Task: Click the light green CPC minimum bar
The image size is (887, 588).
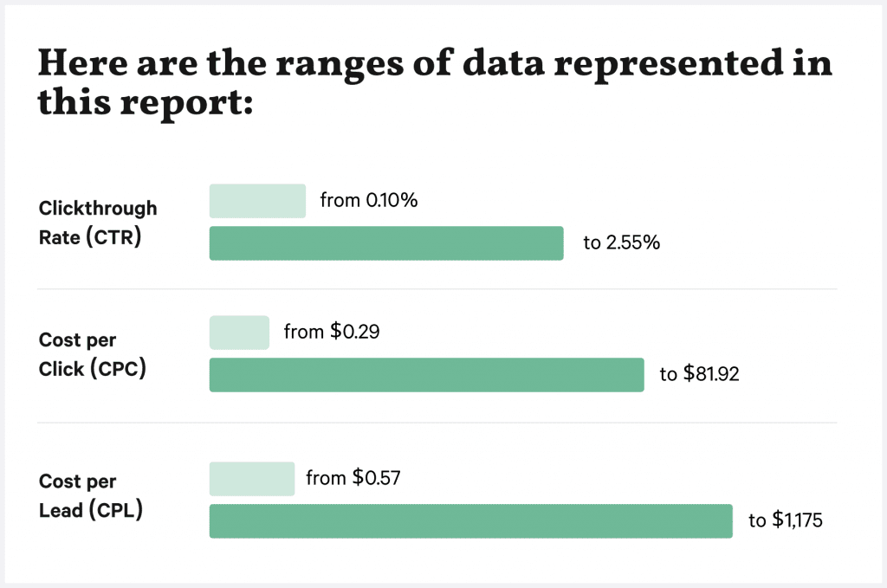Action: (239, 333)
